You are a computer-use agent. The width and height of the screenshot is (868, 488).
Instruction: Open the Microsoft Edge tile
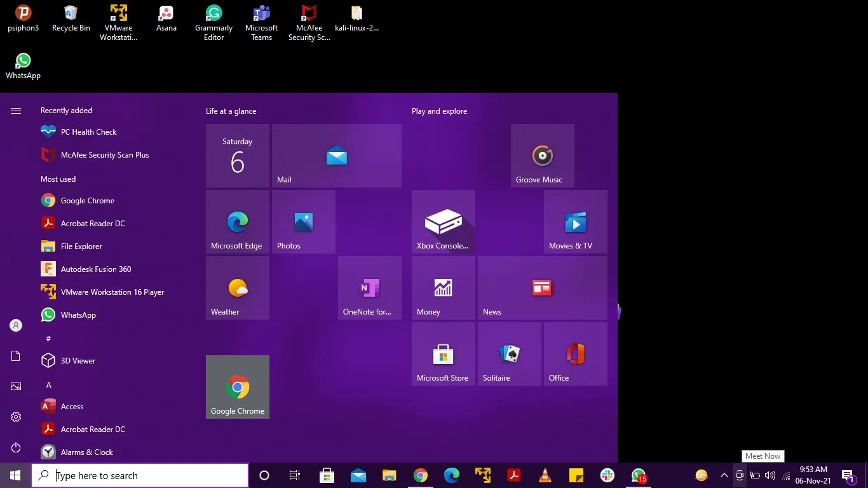pyautogui.click(x=238, y=222)
